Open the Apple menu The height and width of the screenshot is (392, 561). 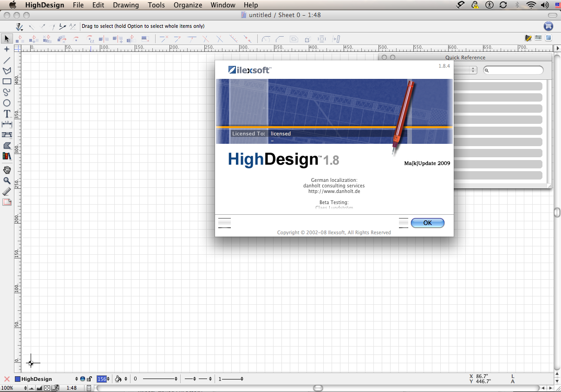click(13, 5)
